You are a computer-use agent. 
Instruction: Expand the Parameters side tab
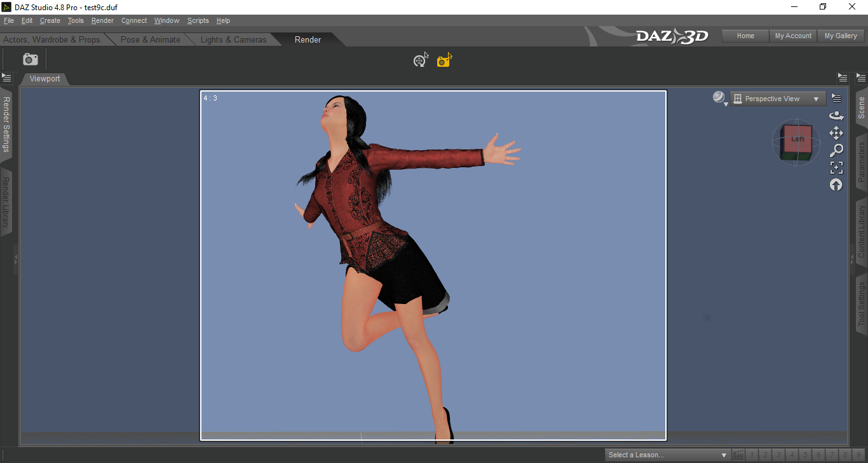tap(862, 162)
